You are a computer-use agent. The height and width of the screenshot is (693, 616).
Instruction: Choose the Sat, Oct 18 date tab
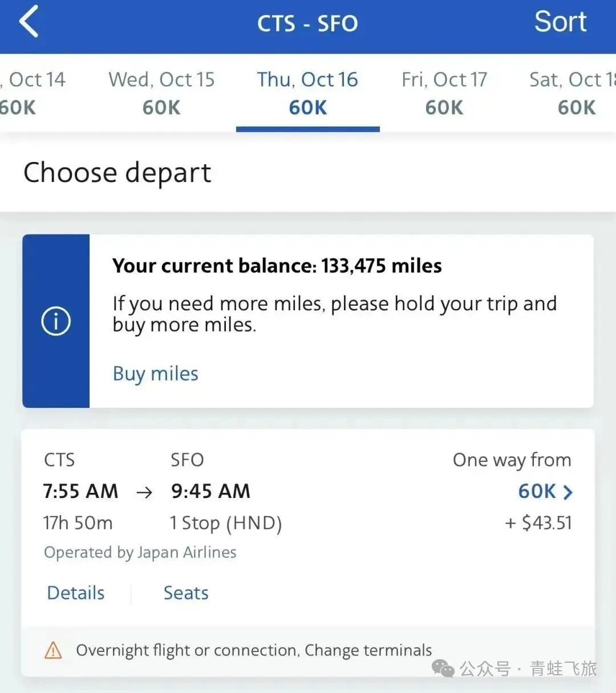[x=573, y=92]
